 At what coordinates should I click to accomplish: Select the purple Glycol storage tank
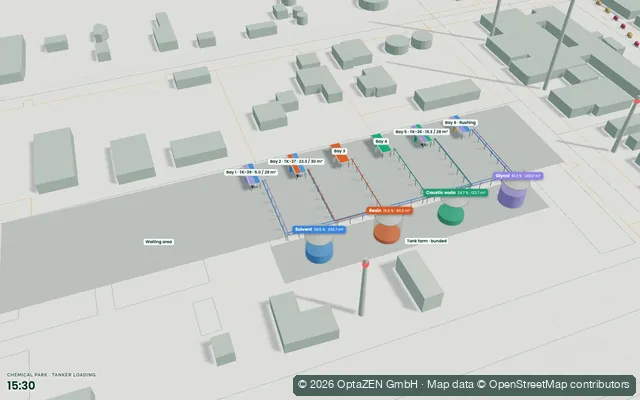point(513,193)
